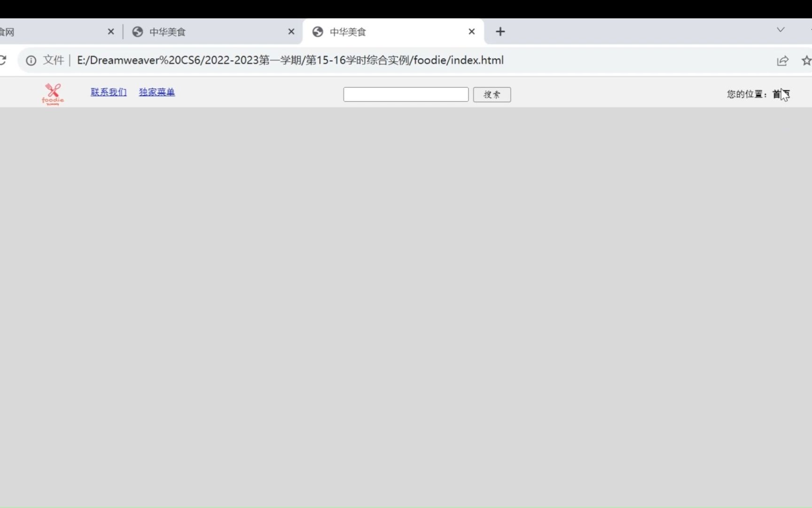Click the share icon in the toolbar
This screenshot has height=508, width=812.
pos(783,60)
